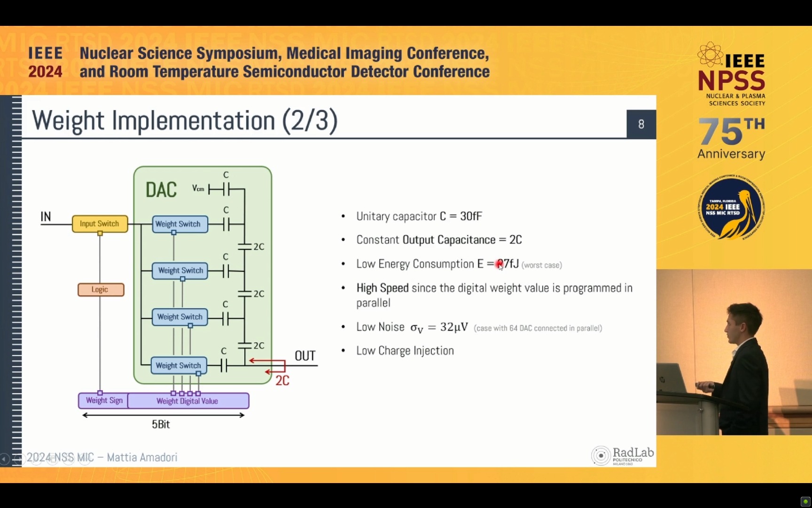Image resolution: width=812 pixels, height=508 pixels.
Task: Select the 2024 IEEE NSS MIC RTSD pelican badge
Action: click(731, 207)
